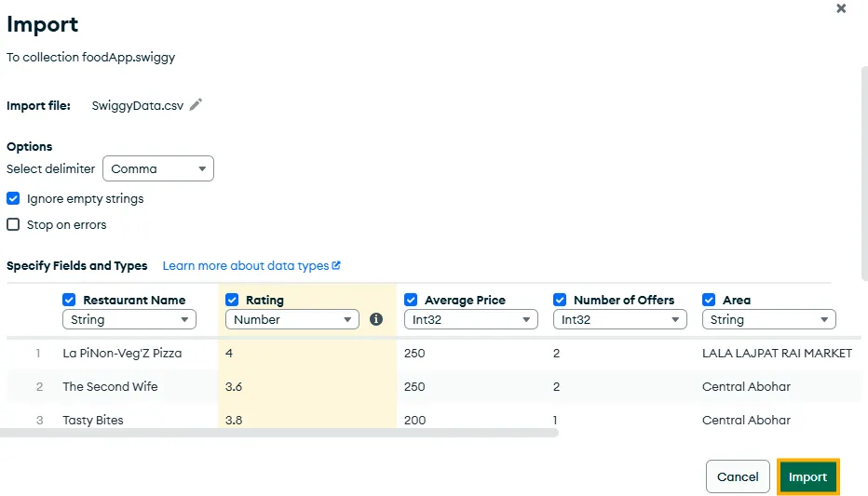The width and height of the screenshot is (868, 496).
Task: Click the green Import button
Action: coord(807,476)
